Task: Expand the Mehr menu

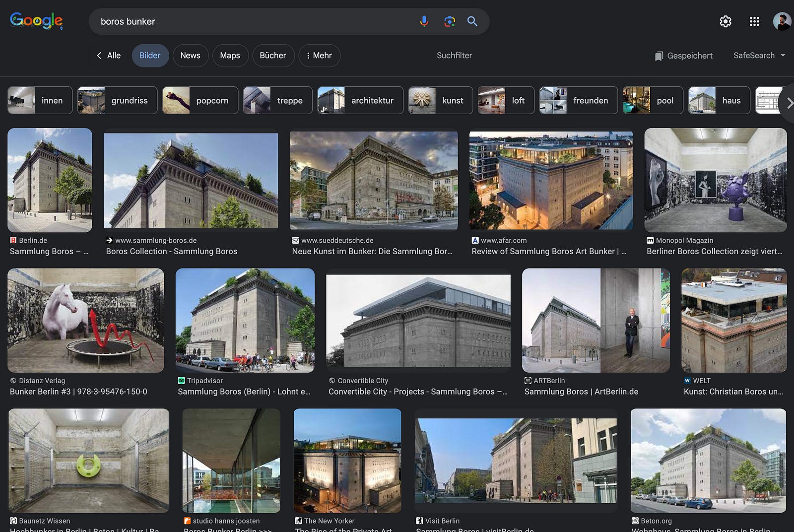Action: [319, 56]
